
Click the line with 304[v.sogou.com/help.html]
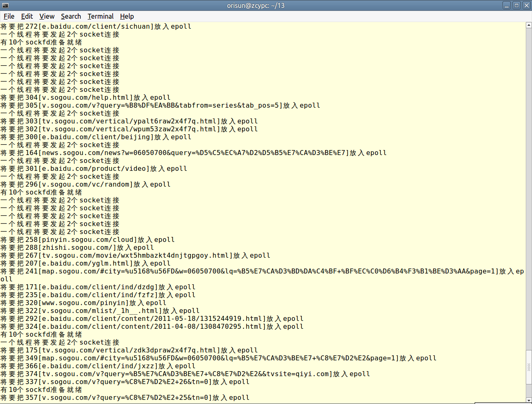click(86, 97)
